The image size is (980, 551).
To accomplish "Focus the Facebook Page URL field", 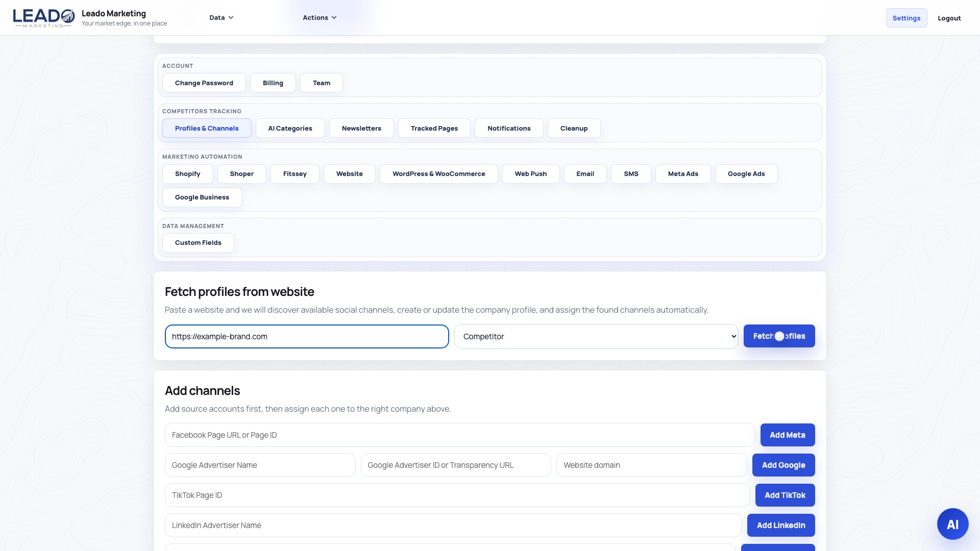I will coord(460,435).
